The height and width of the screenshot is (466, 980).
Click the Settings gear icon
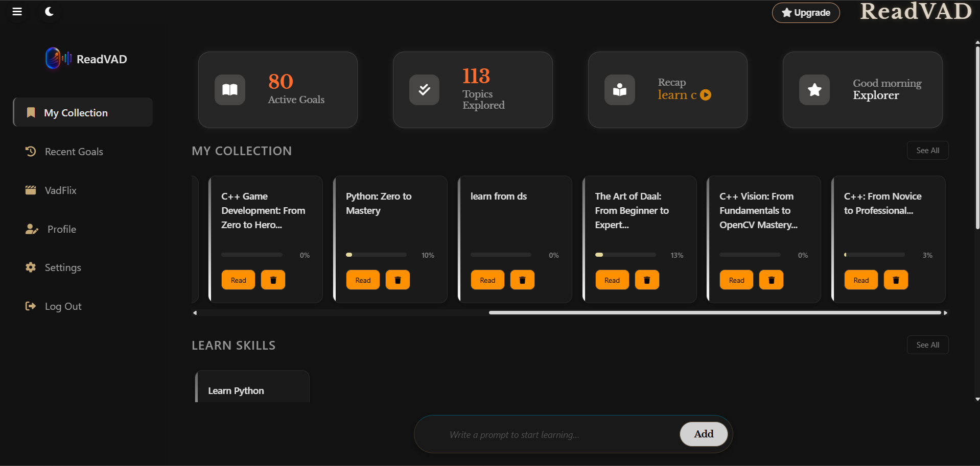point(31,267)
